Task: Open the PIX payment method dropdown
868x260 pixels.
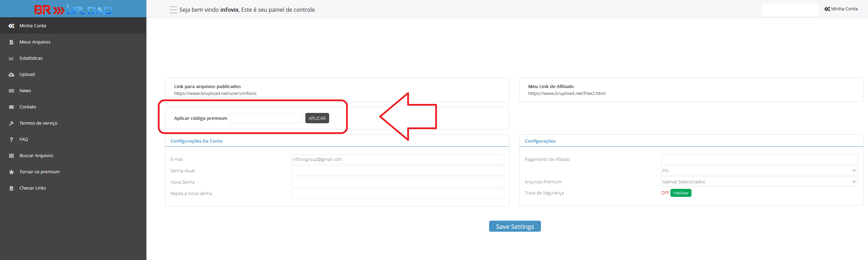Action: click(759, 171)
